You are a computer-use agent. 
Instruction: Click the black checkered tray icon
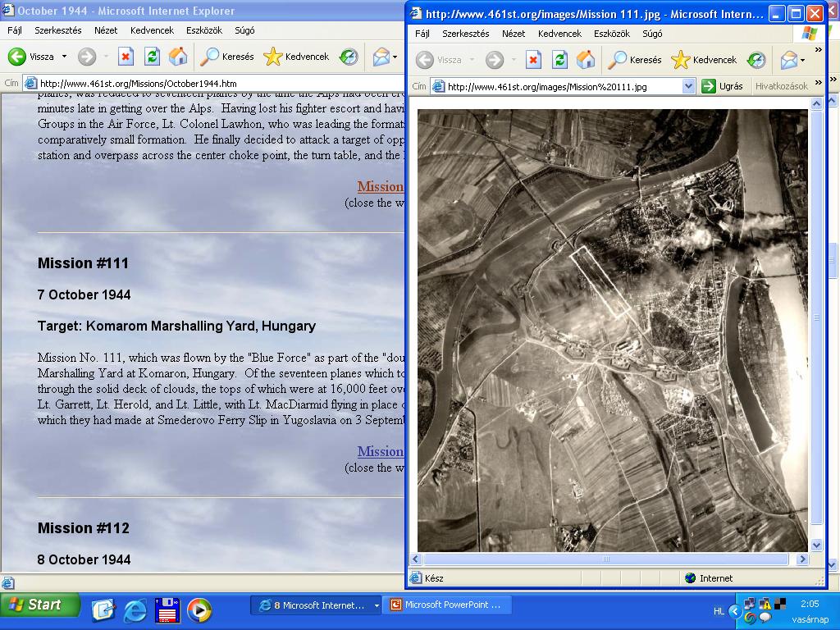(x=780, y=604)
